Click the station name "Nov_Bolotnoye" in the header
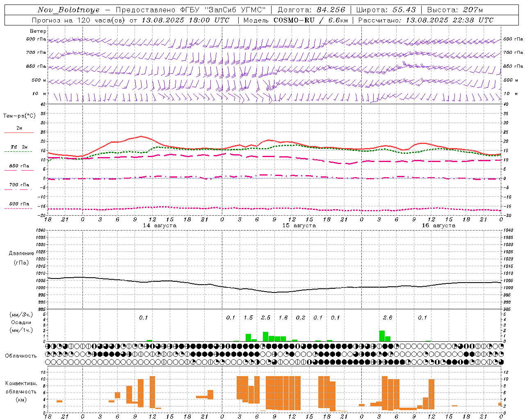This screenshot has width=525, height=420. coord(68,10)
